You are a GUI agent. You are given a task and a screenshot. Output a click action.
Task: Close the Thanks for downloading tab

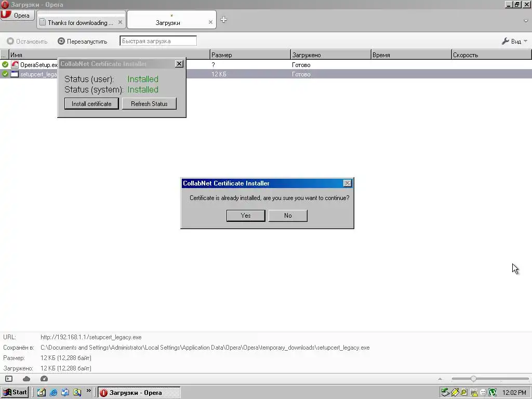pyautogui.click(x=120, y=22)
